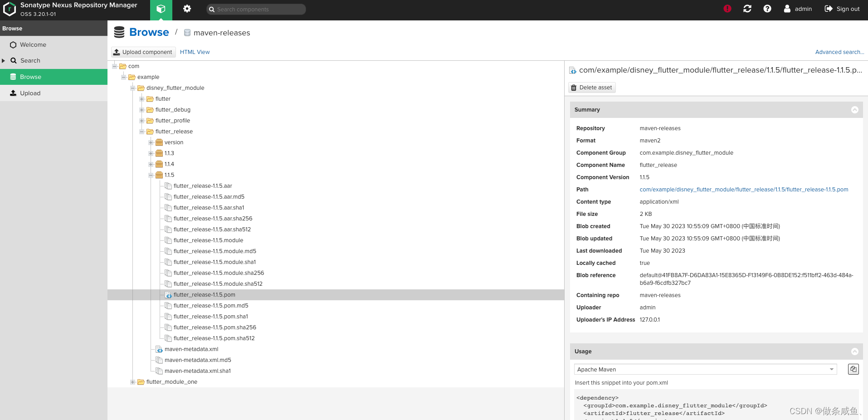Click the Browse breadcrumb heading
The height and width of the screenshot is (420, 868).
149,32
